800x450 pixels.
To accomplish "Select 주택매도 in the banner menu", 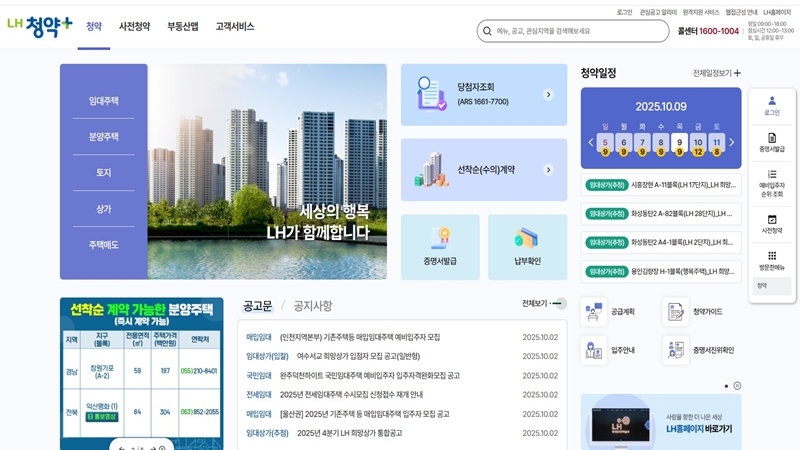I will coord(104,245).
